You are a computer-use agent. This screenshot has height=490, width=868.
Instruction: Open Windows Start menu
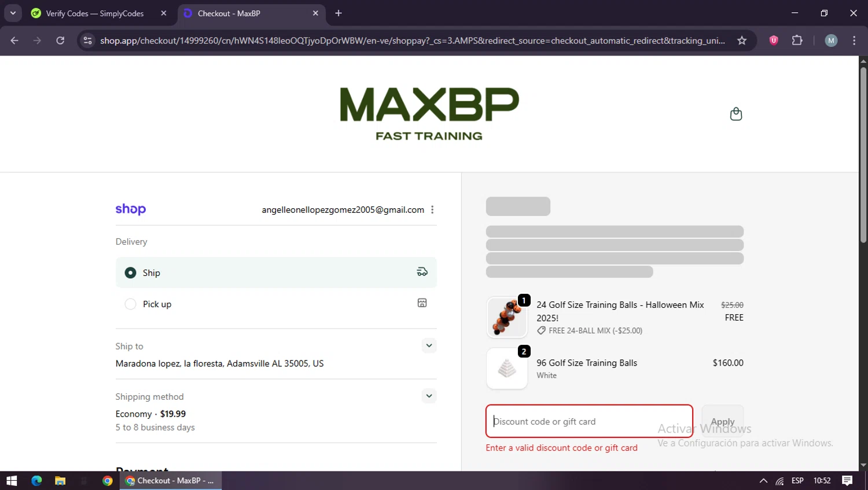[12, 481]
